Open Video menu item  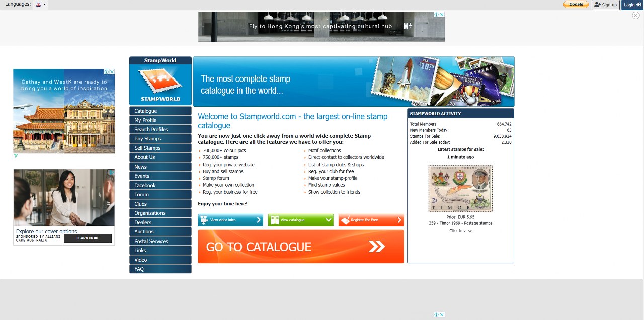pyautogui.click(x=160, y=260)
